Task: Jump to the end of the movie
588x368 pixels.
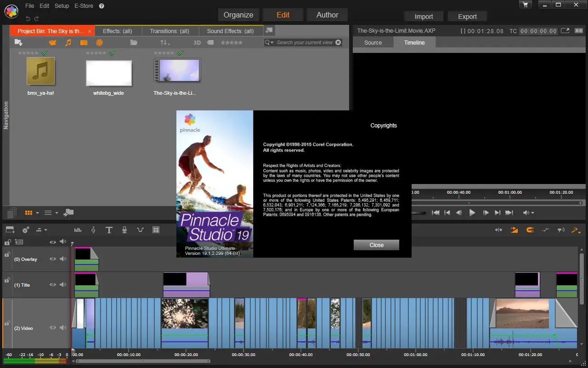Action: point(509,213)
